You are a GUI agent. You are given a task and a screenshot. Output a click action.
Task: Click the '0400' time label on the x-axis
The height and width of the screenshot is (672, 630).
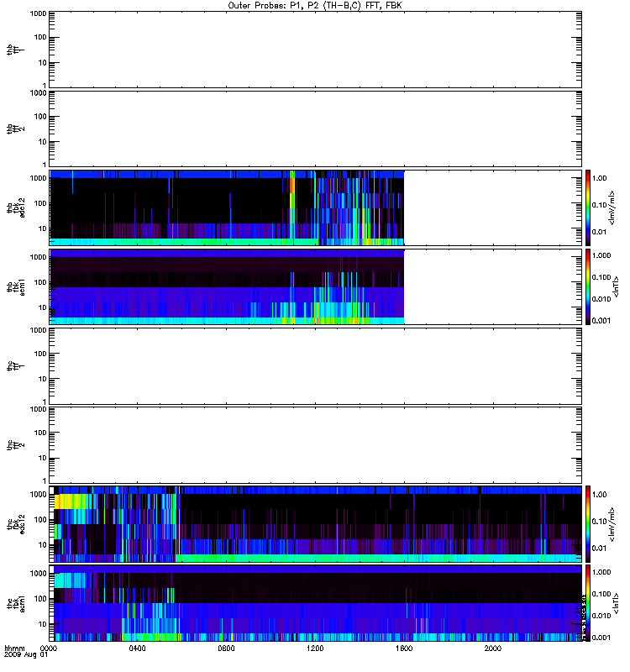(137, 648)
